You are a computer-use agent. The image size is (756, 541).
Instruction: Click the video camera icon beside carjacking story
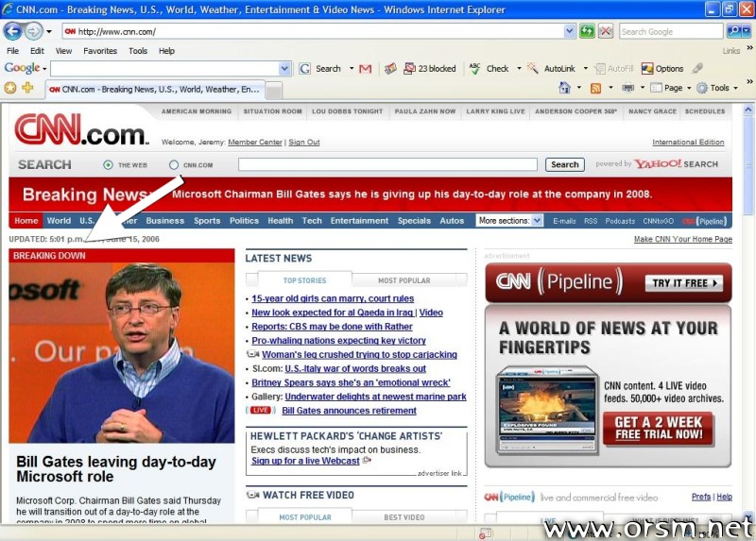click(x=252, y=354)
